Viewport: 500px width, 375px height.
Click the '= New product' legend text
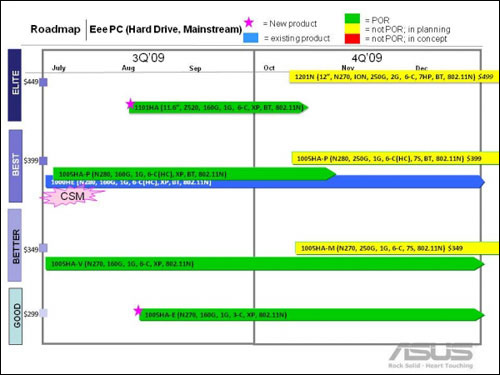(290, 24)
